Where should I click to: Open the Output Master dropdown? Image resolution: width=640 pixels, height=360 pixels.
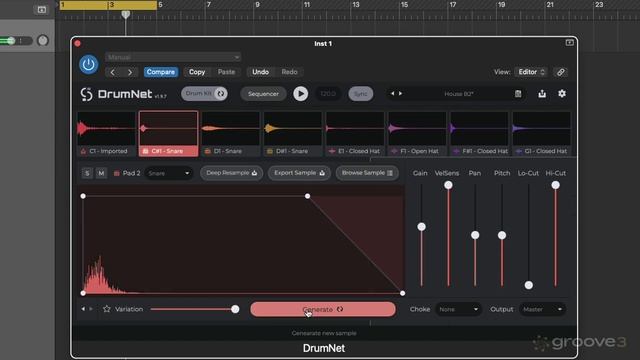pos(542,309)
